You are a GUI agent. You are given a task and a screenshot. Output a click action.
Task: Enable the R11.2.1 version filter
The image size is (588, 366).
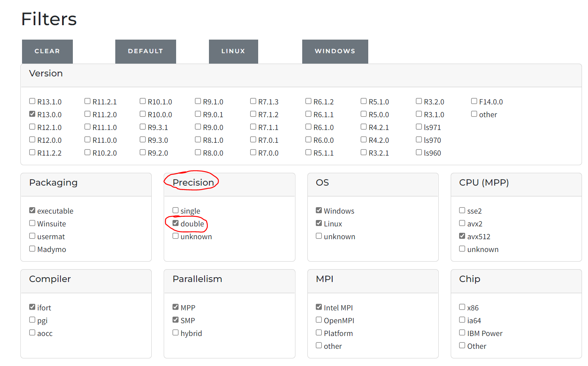pyautogui.click(x=88, y=101)
